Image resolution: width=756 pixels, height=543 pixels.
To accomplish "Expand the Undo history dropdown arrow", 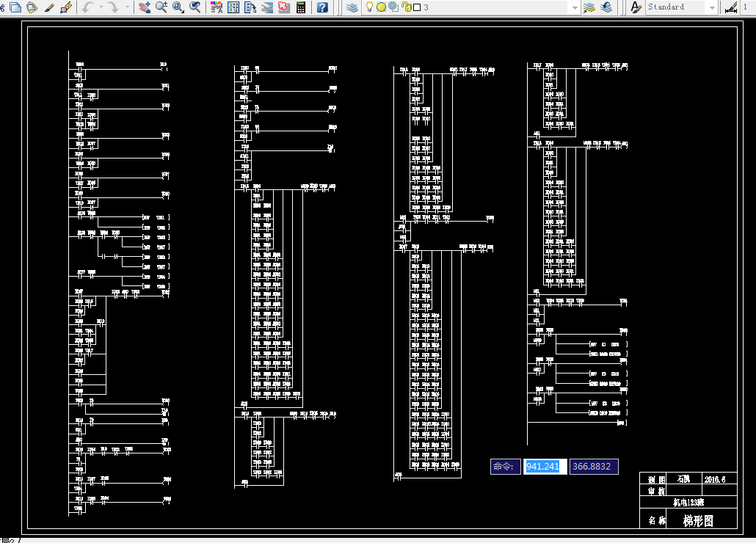I will click(x=101, y=7).
